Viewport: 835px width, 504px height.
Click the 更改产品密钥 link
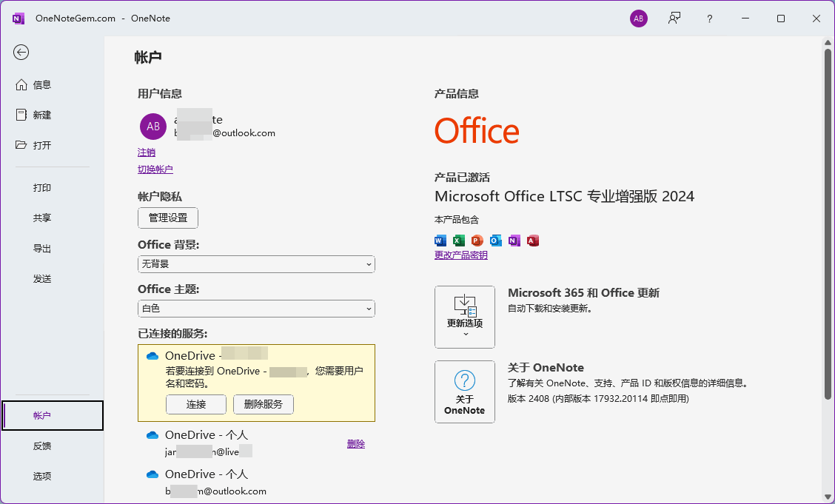(x=460, y=255)
